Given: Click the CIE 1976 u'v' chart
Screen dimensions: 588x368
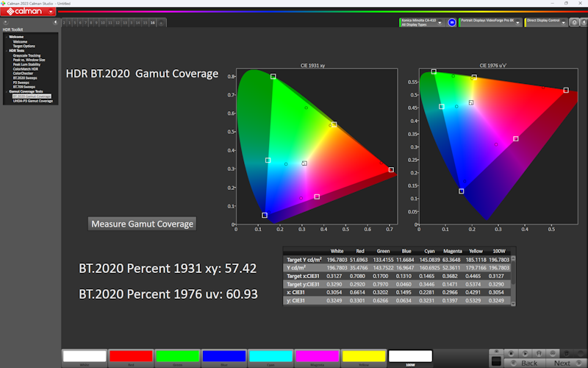Looking at the screenshot, I should pos(498,146).
